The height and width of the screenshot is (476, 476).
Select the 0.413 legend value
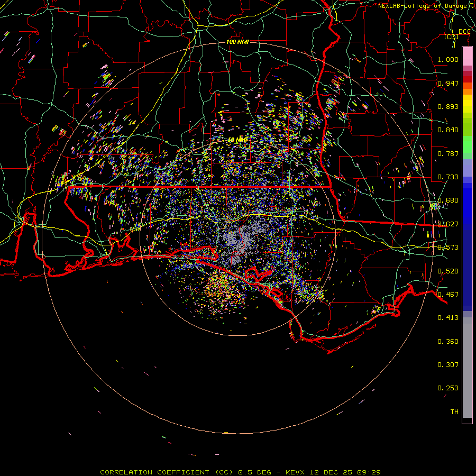coord(448,318)
